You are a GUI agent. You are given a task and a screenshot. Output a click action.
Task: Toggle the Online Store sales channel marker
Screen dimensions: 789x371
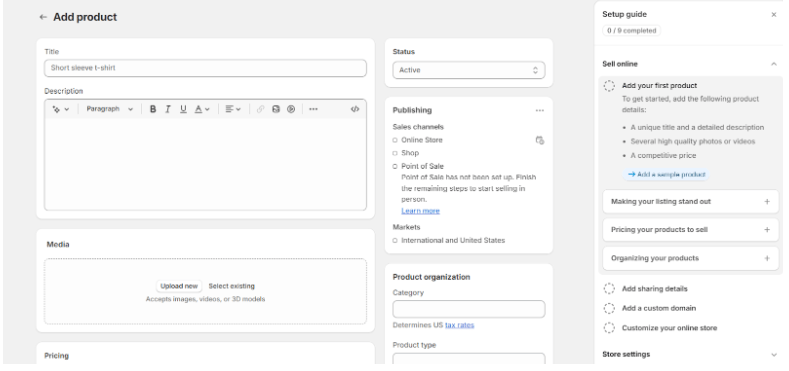coord(395,140)
